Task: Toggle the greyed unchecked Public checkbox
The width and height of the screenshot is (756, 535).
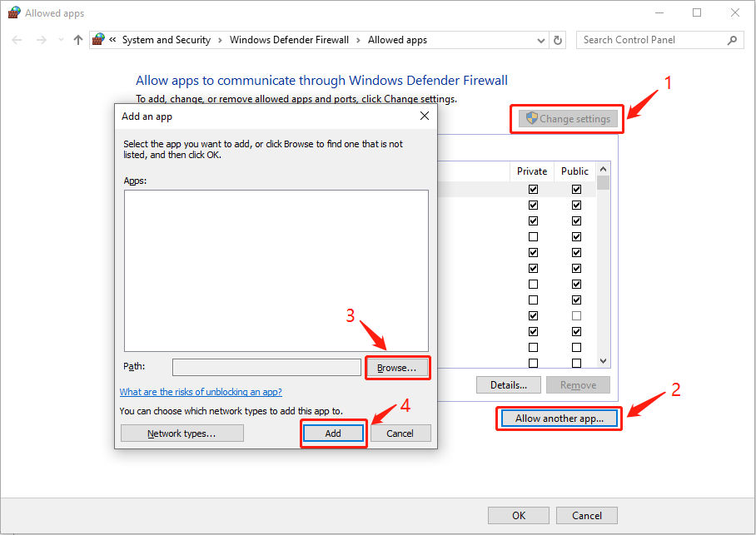Action: (577, 315)
